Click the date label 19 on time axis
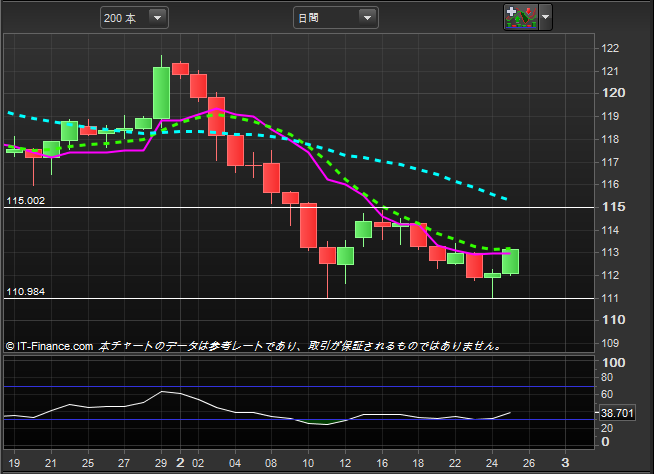The image size is (654, 474). 14,463
